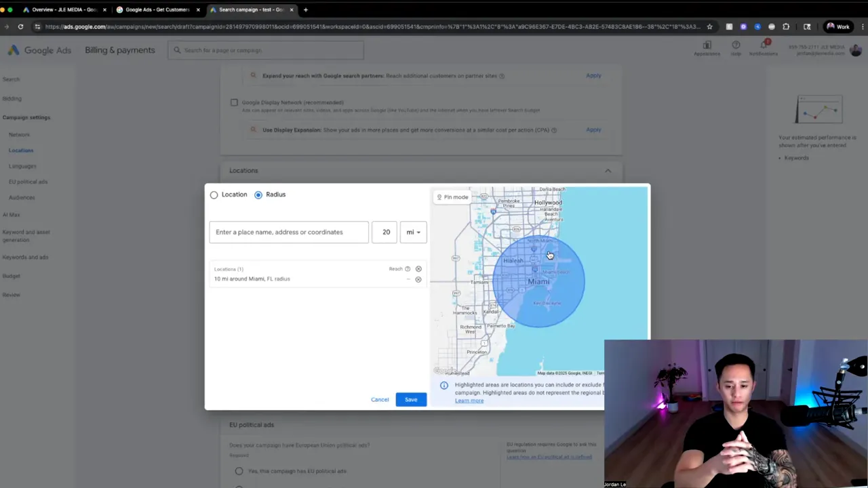Screen dimensions: 868x488
Task: Open the Notifications bell icon
Action: tap(763, 45)
